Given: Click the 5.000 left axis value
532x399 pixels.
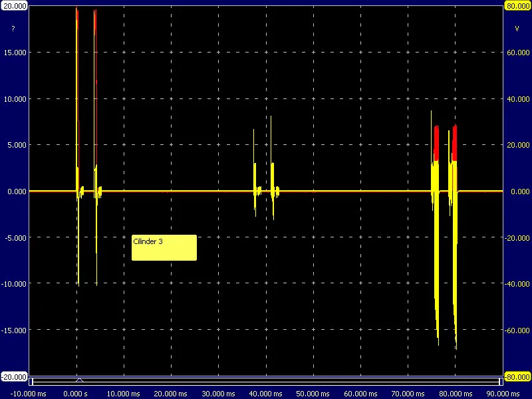Looking at the screenshot, I should 17,145.
